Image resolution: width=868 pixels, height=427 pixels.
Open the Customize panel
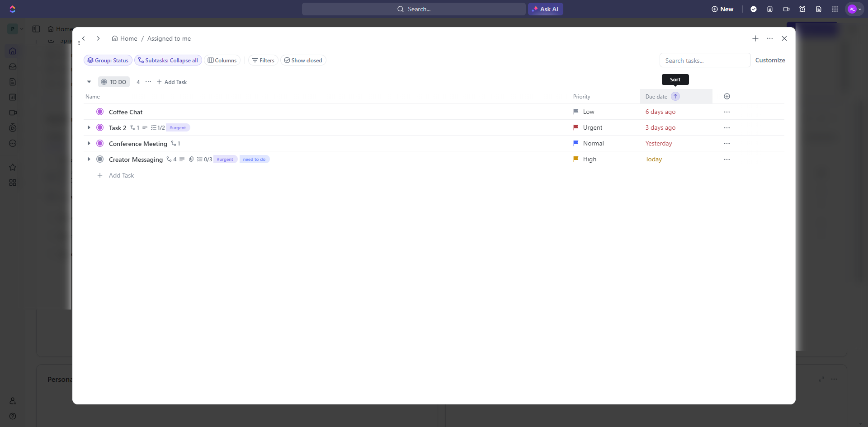point(770,60)
